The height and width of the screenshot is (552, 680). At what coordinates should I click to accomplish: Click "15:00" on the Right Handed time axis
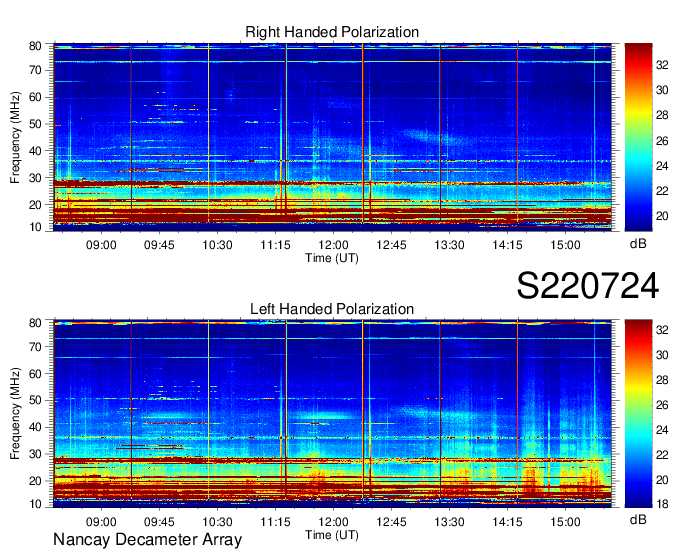point(565,245)
